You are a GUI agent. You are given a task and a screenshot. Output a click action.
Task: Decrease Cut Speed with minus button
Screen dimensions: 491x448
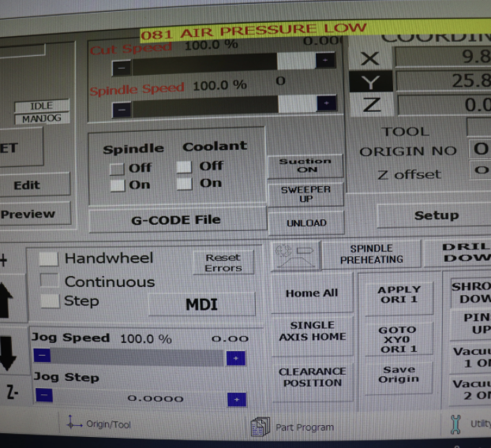(x=121, y=68)
